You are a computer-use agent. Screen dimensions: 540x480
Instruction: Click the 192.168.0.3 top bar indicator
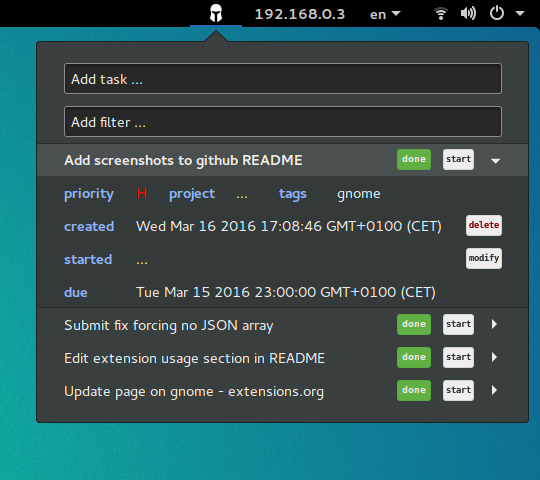pos(300,14)
